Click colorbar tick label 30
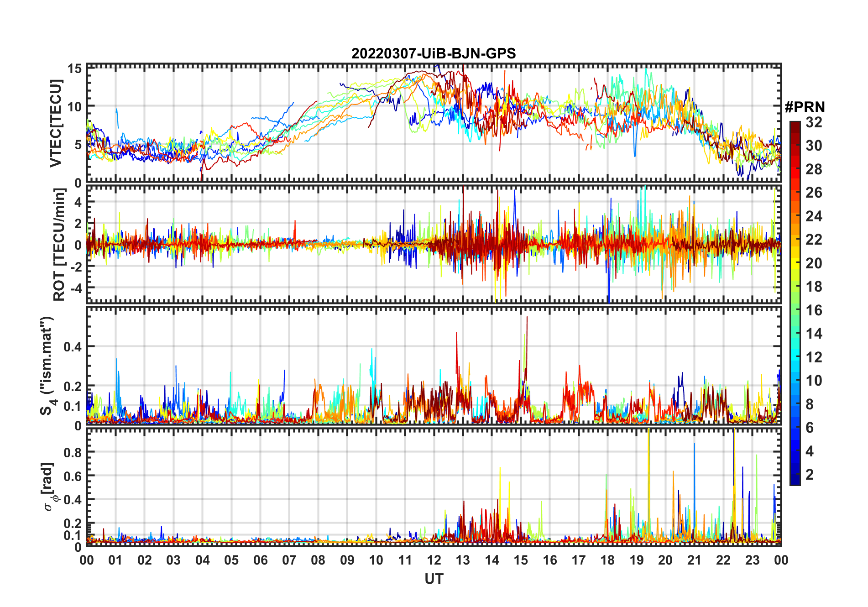This screenshot has width=868, height=607. pos(814,146)
